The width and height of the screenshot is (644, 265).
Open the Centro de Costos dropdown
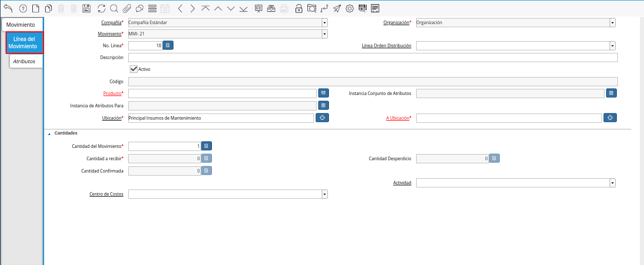point(324,194)
